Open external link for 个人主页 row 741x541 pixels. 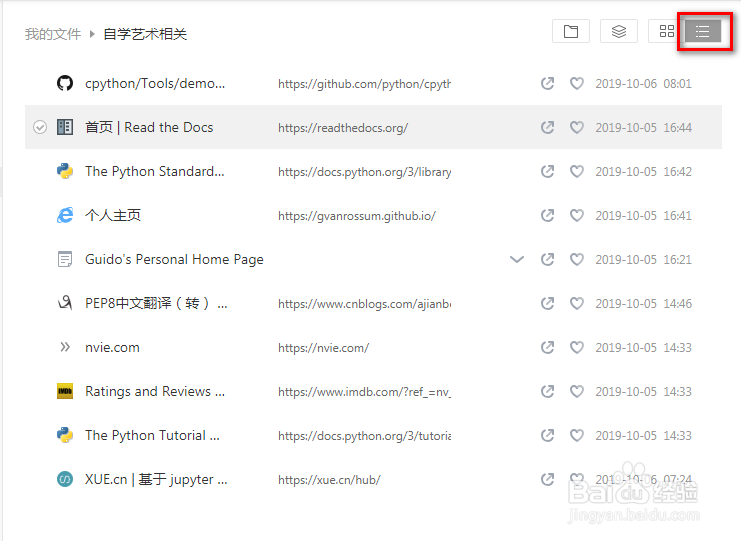point(547,215)
